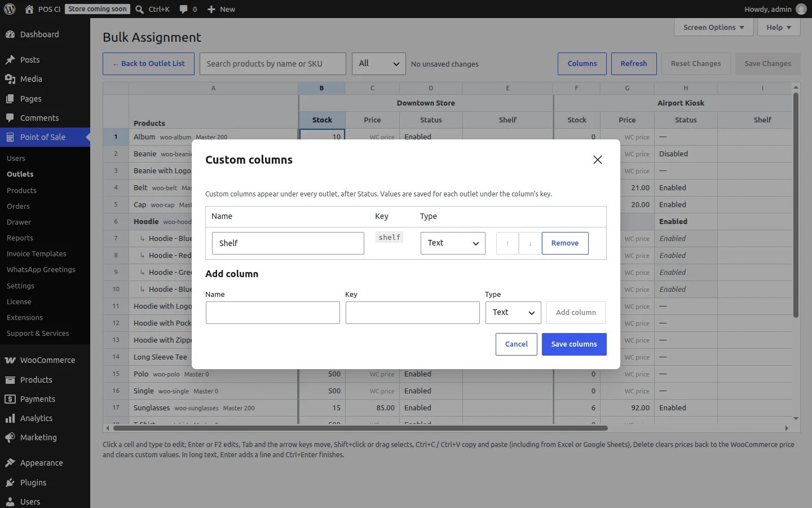Click the vertical scrollbar of spreadsheet
This screenshot has height=508, width=812.
[796, 205]
